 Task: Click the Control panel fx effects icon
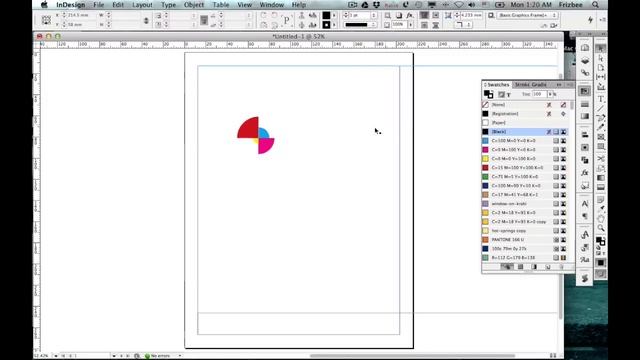[409, 15]
